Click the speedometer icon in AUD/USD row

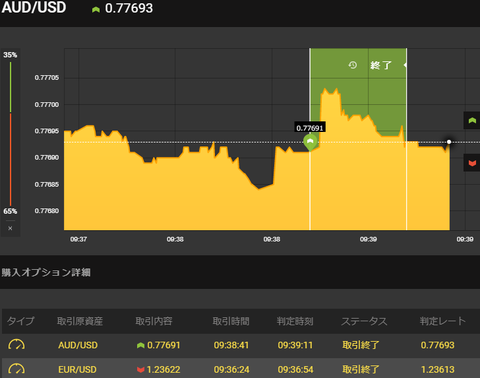(16, 345)
